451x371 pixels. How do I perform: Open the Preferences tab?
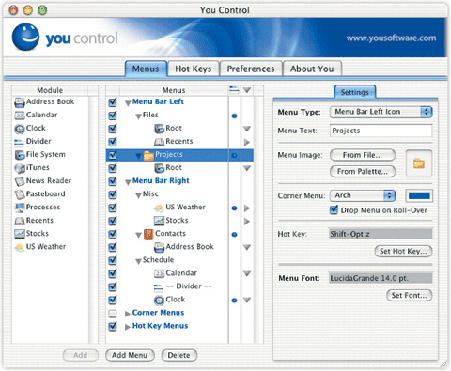pyautogui.click(x=251, y=69)
